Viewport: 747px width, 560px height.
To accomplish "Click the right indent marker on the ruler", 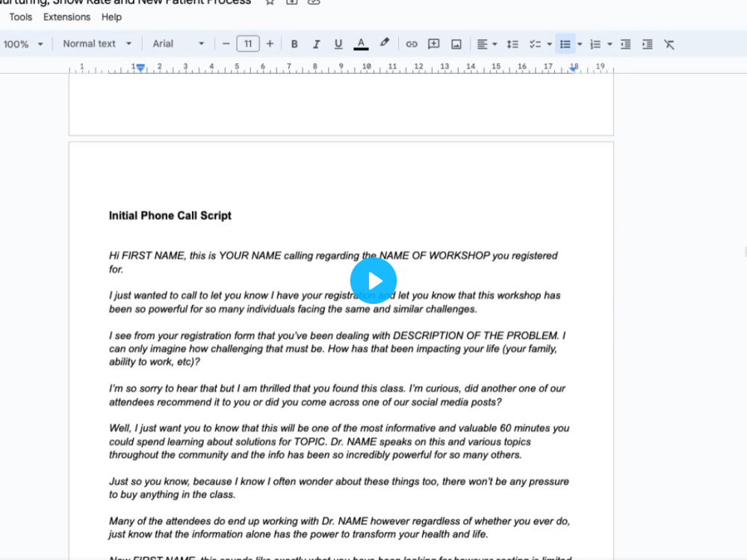I will click(573, 69).
